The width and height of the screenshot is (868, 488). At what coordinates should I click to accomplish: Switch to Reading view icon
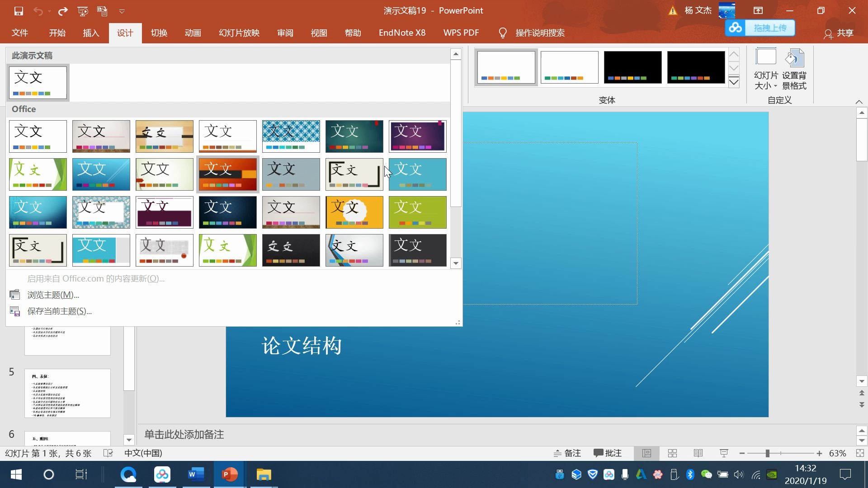coord(698,453)
